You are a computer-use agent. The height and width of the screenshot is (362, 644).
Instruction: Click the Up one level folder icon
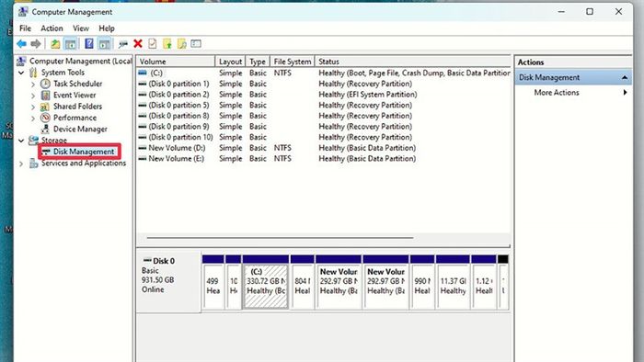click(55, 43)
